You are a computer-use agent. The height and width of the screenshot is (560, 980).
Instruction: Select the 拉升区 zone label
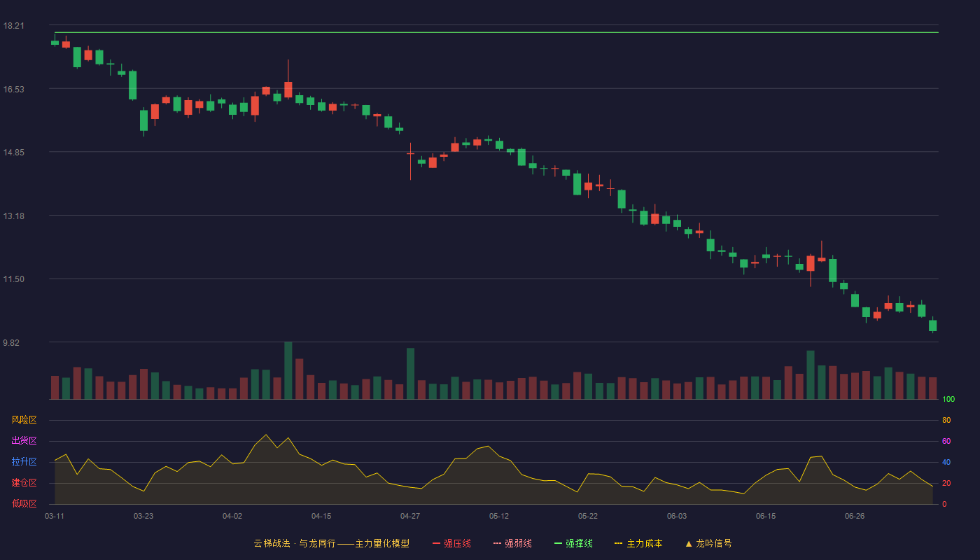click(x=24, y=462)
